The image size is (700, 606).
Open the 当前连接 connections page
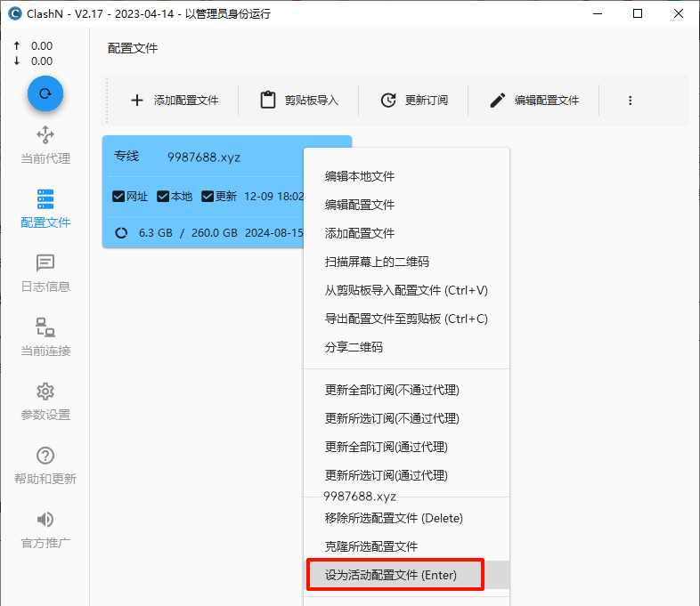(45, 337)
